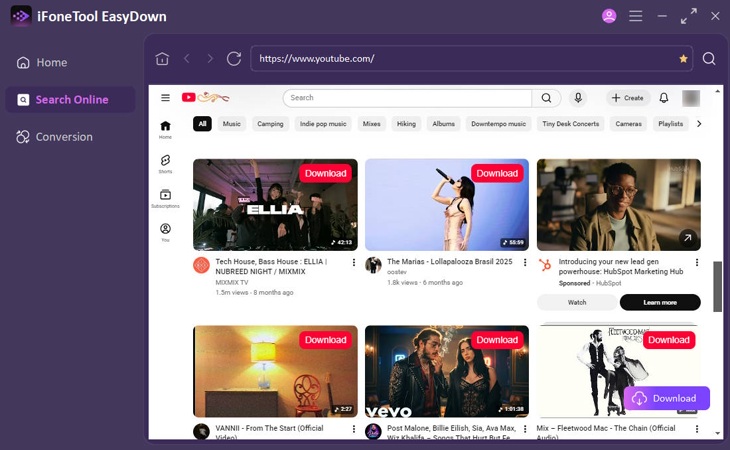Filter by Cameras chip
This screenshot has width=730, height=450.
628,124
